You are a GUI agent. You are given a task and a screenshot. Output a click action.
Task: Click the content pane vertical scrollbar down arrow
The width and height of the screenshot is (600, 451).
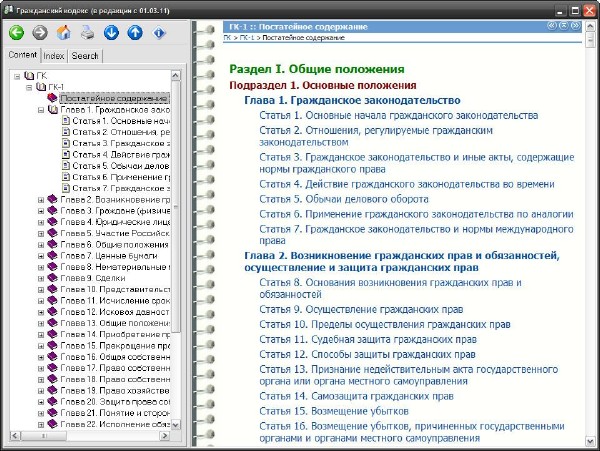tap(592, 439)
